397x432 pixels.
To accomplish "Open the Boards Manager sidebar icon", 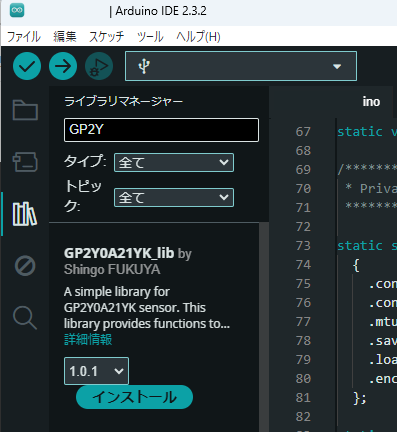I will pos(25,162).
